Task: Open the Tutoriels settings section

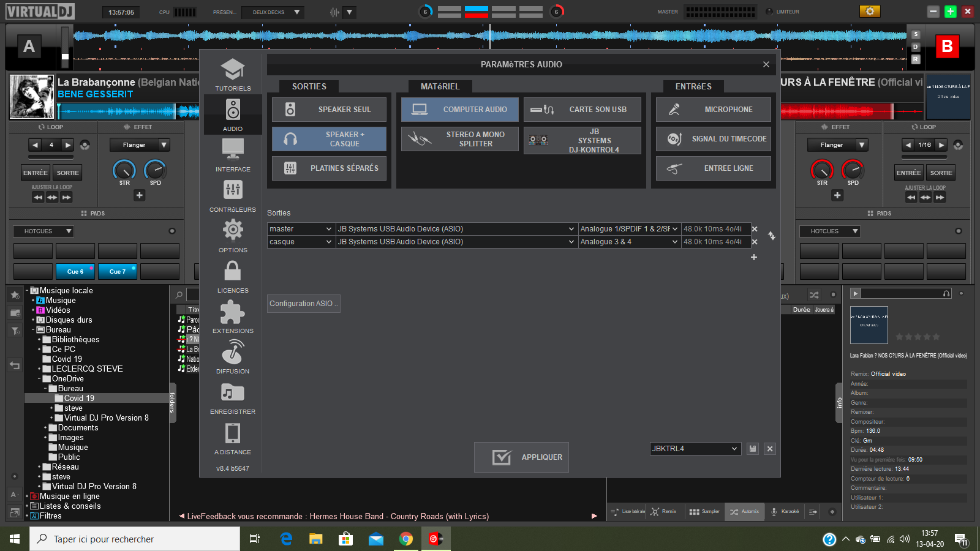Action: [233, 75]
